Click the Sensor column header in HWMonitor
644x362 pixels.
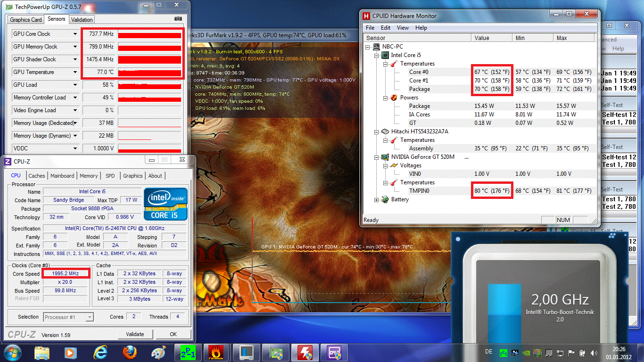418,38
